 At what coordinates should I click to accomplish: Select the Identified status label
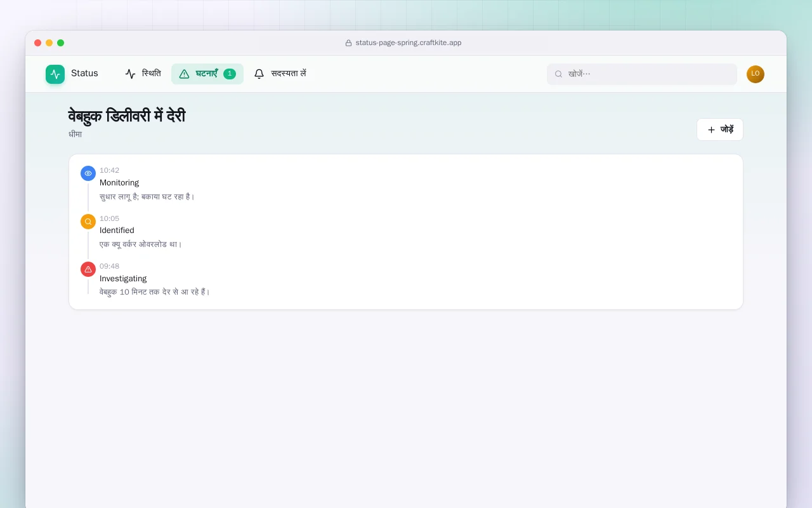click(117, 231)
